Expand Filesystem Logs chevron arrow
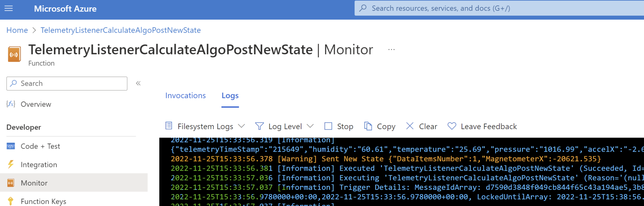Image resolution: width=644 pixels, height=206 pixels. tap(242, 126)
